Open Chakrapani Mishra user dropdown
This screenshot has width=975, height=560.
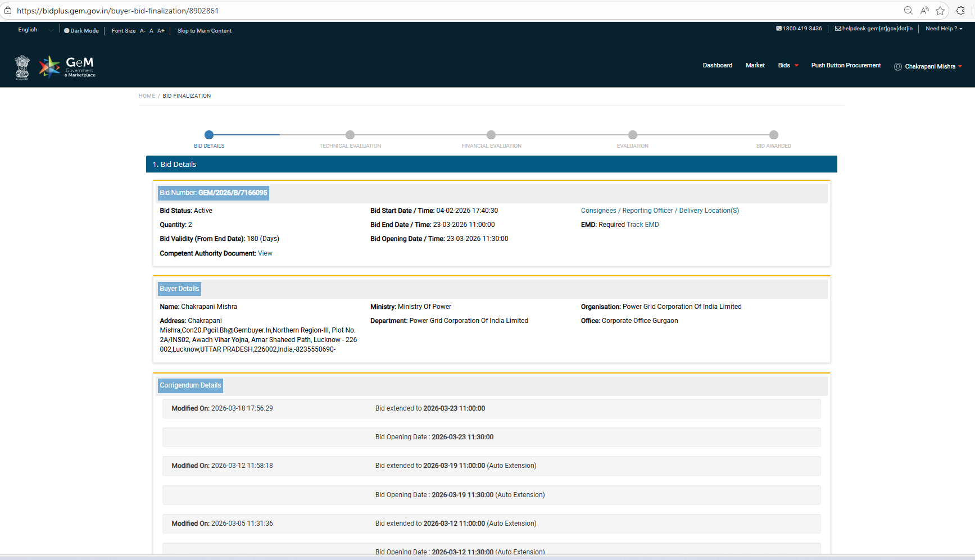[929, 66]
